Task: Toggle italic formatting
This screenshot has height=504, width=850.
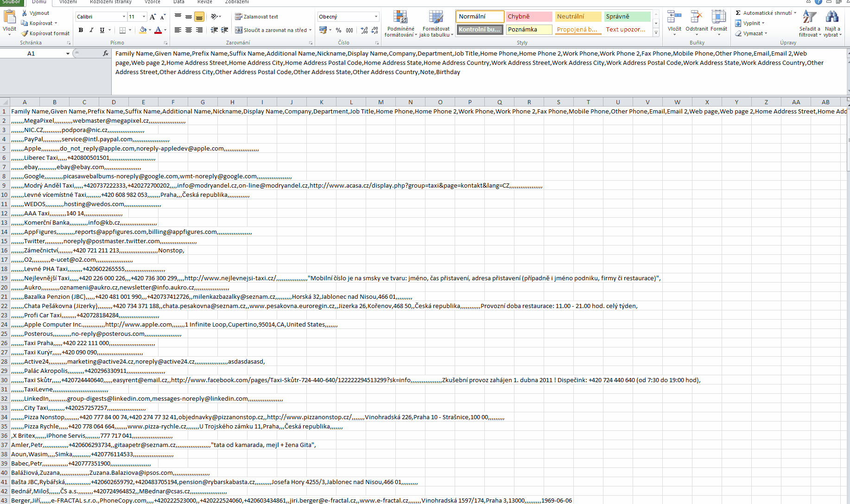Action: (91, 30)
